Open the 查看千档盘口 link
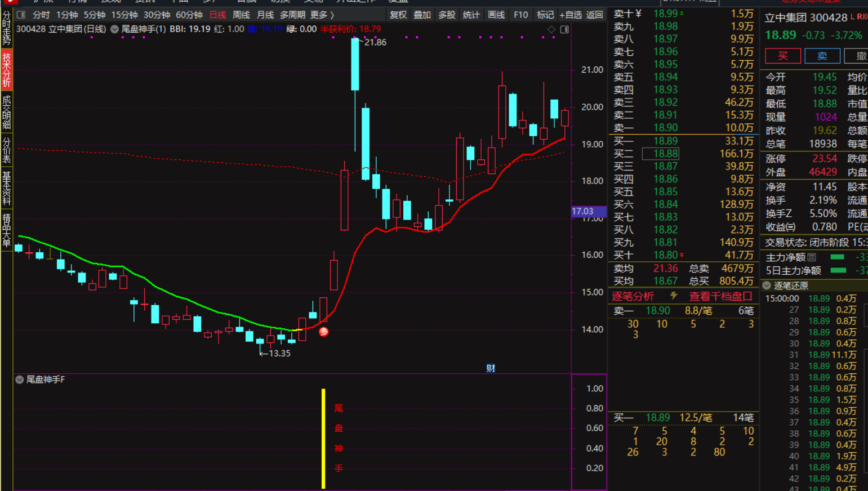 (720, 296)
